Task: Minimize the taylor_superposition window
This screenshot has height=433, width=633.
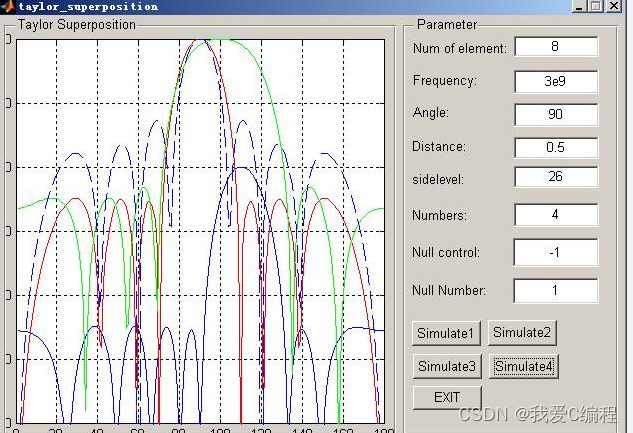Action: click(579, 6)
